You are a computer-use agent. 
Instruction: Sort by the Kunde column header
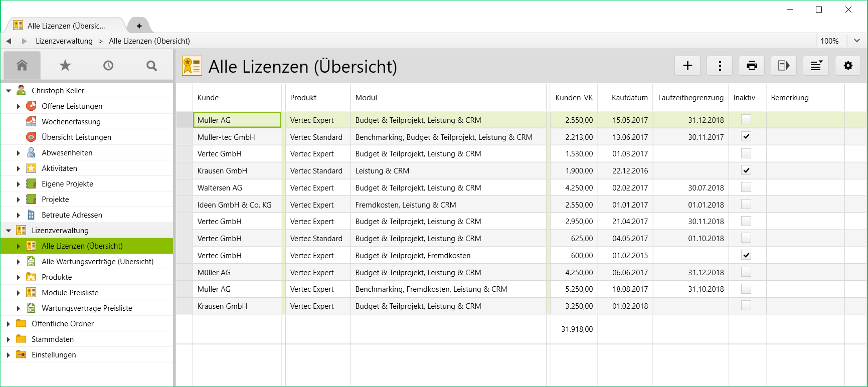237,97
